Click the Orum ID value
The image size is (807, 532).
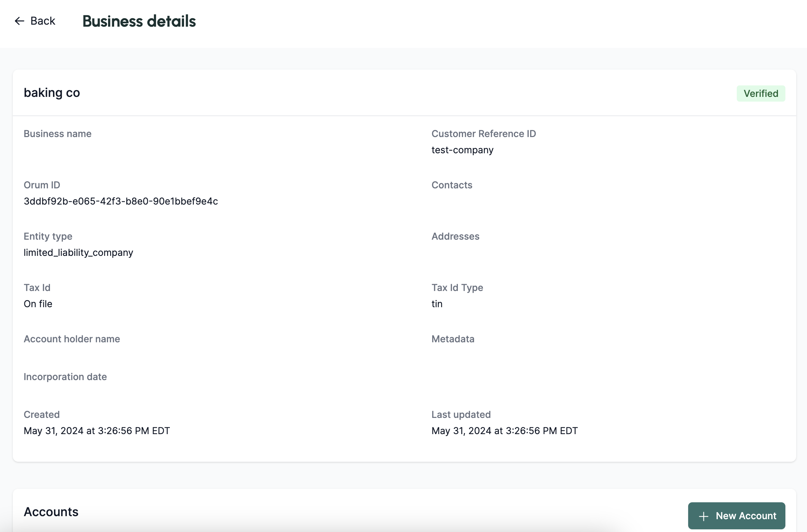(121, 201)
